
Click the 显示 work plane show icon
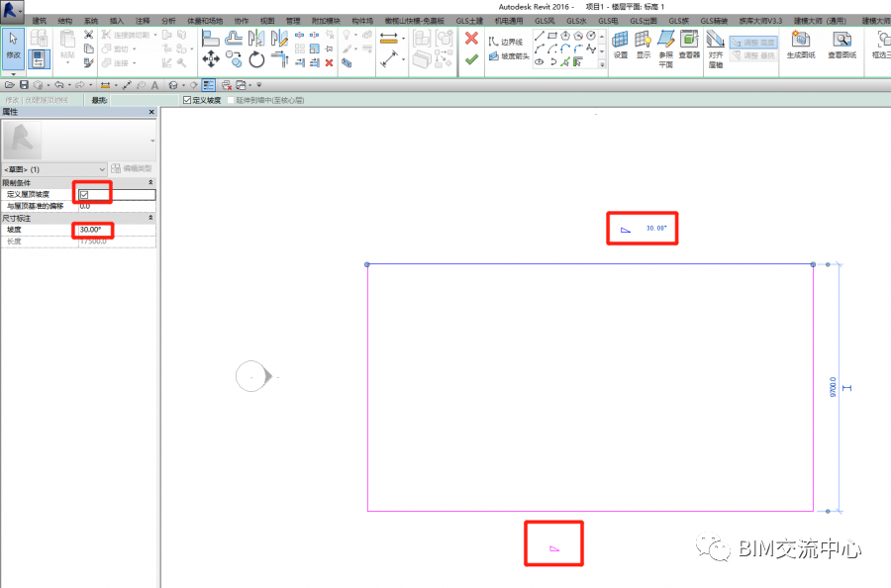coord(643,46)
